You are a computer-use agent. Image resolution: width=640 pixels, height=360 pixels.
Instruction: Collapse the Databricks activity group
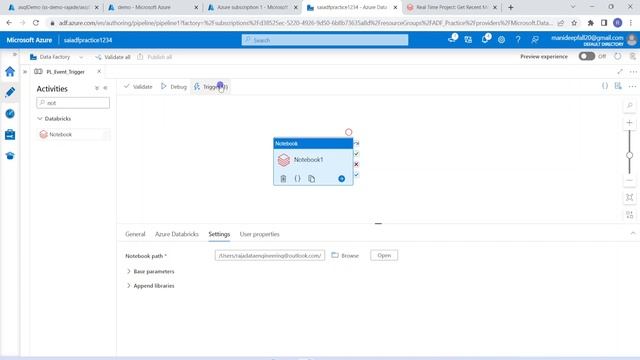coord(40,119)
